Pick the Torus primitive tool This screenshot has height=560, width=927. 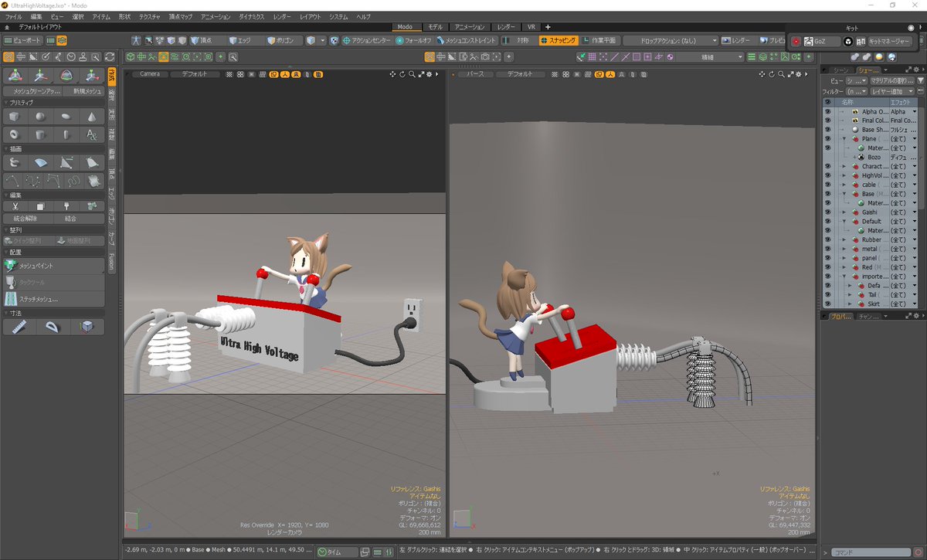coord(15,134)
